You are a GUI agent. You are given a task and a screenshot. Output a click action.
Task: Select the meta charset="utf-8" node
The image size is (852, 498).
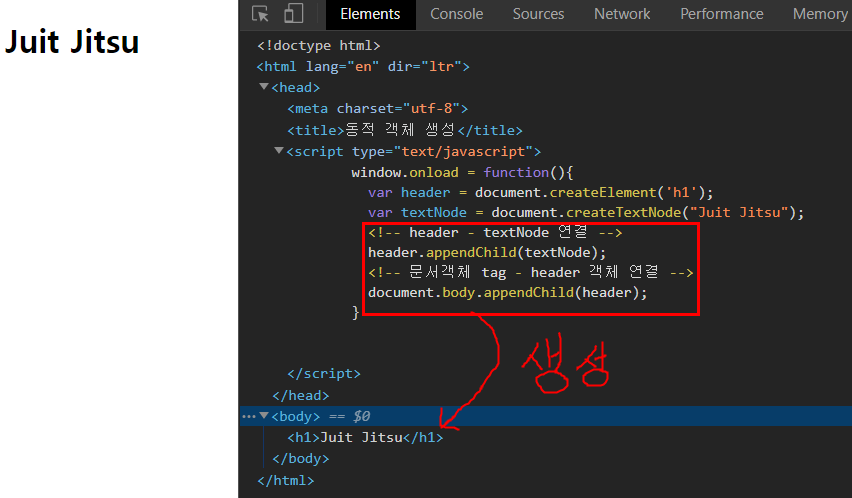[x=378, y=109]
